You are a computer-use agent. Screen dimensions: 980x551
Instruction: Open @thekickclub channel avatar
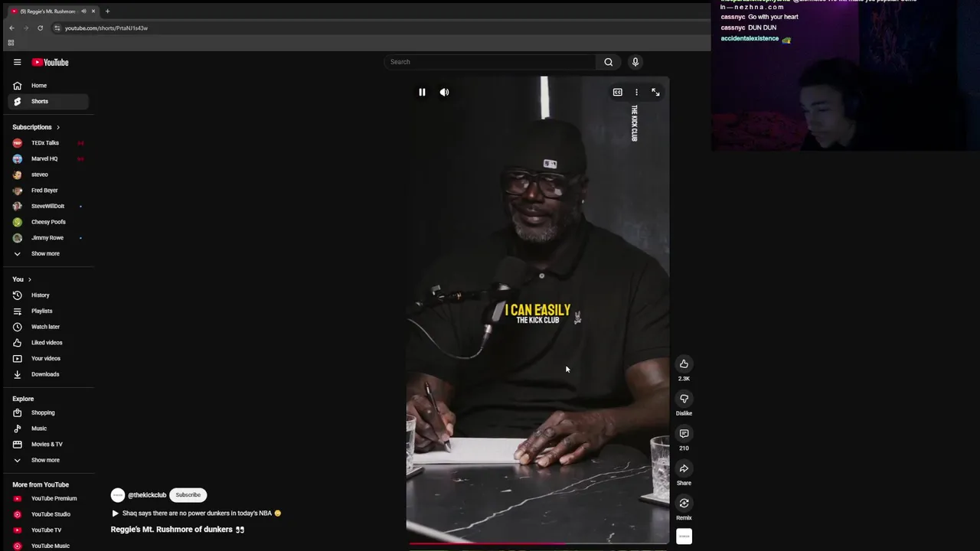117,495
